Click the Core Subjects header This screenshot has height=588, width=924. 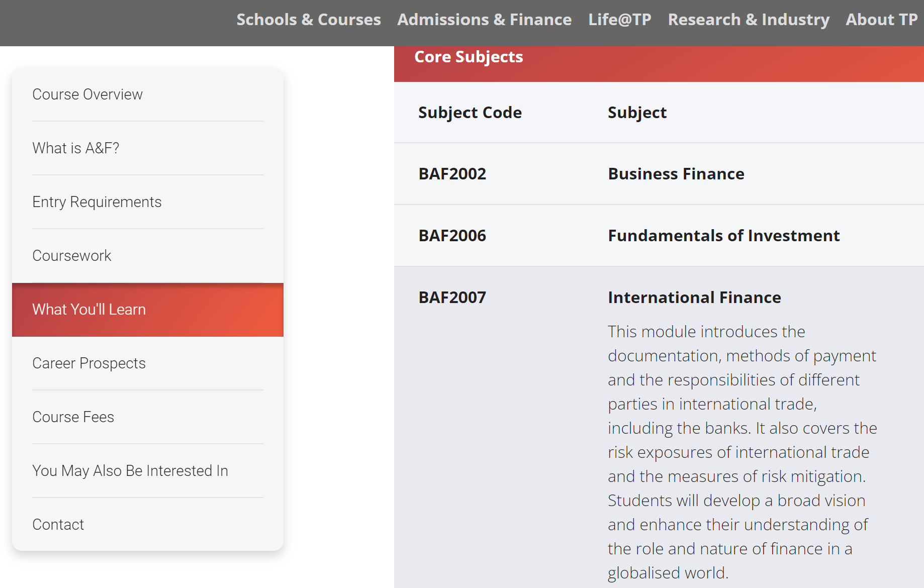click(x=469, y=57)
